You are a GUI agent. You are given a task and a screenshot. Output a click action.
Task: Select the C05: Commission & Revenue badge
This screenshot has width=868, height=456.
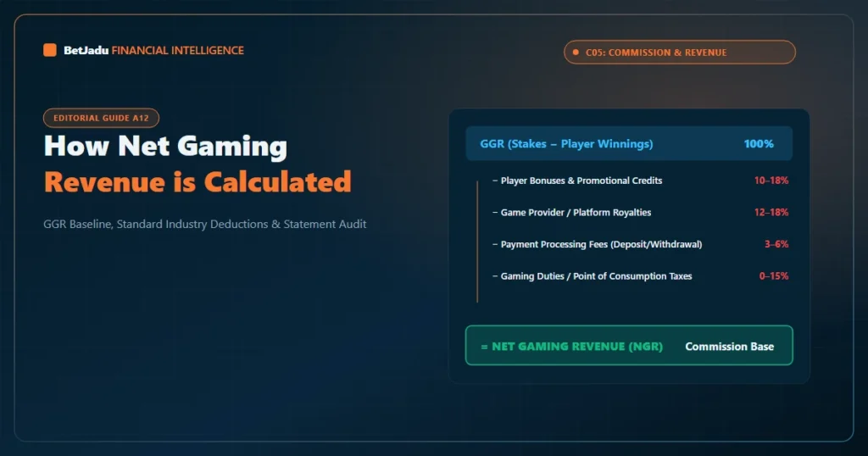[x=680, y=52]
